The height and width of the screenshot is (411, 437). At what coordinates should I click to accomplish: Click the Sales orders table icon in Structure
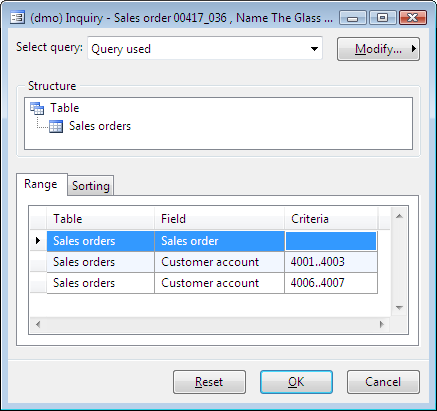(56, 126)
